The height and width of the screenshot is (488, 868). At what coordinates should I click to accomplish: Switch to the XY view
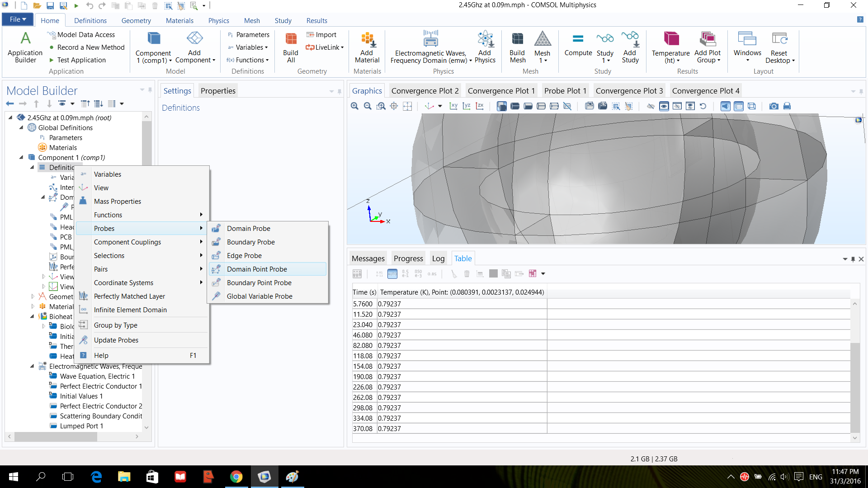click(453, 106)
